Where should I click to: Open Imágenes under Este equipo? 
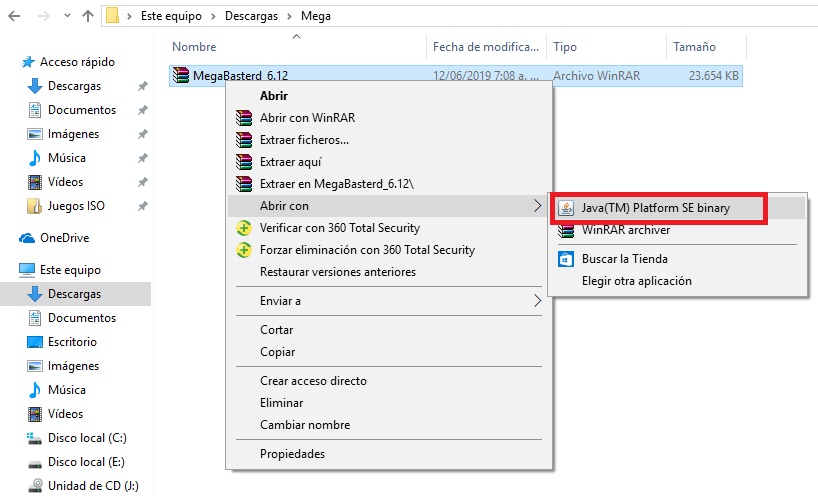73,366
